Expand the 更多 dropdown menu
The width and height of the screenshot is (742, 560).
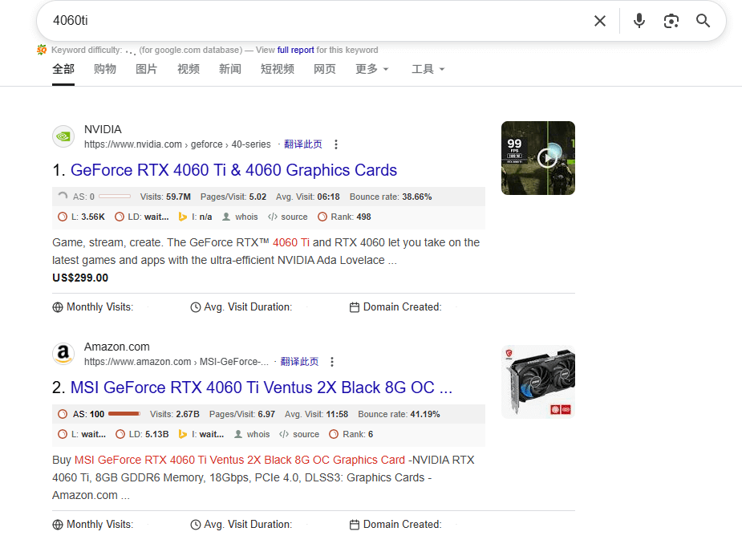click(x=371, y=69)
